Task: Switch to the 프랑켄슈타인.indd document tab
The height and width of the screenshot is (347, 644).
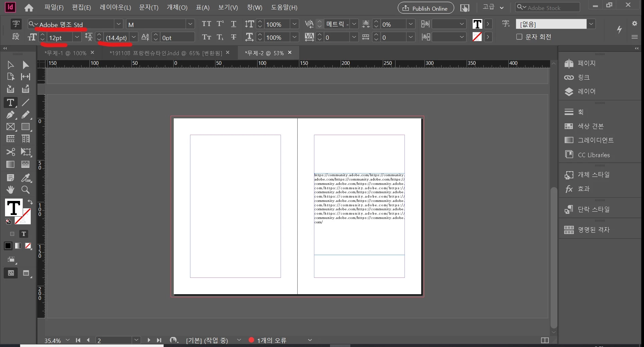Action: (x=166, y=53)
